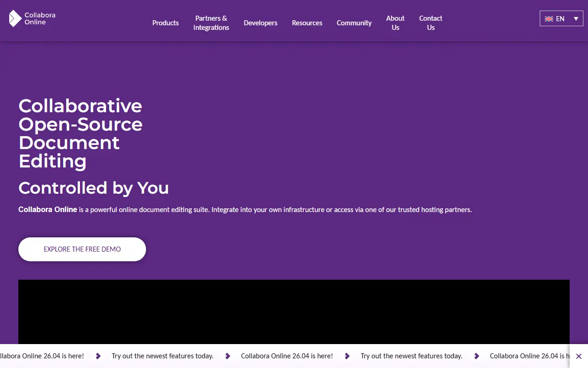Close the announcement ticker banner
Screen dimensions: 588x368
(x=579, y=356)
